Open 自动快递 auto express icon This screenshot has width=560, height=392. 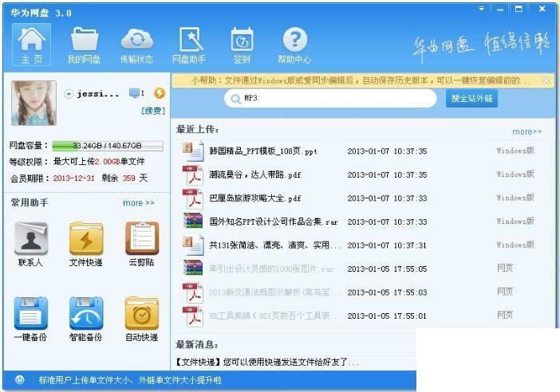142,319
